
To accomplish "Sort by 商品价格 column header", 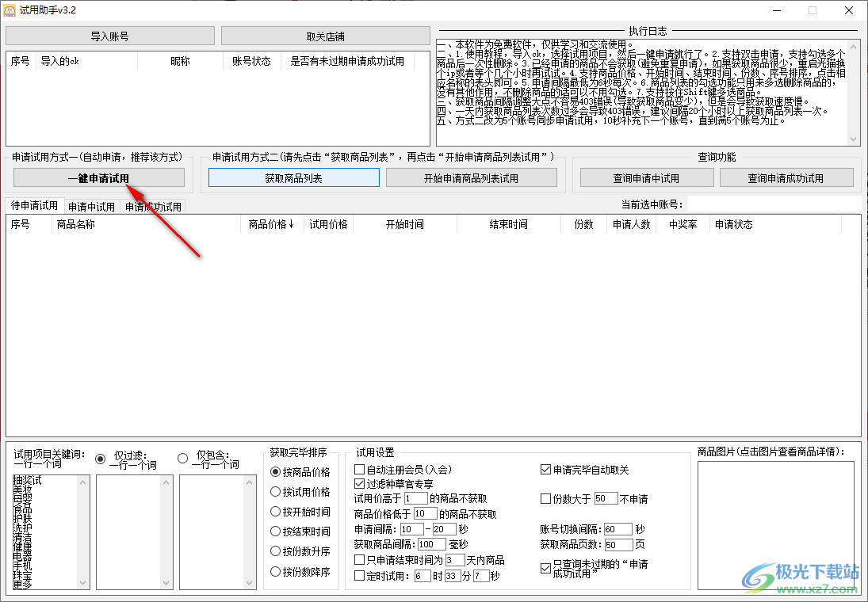I will point(272,224).
